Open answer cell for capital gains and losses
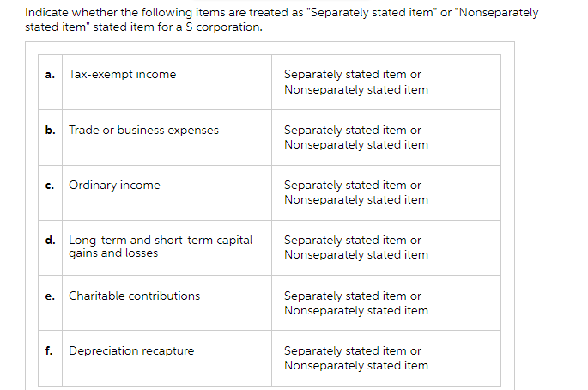This screenshot has height=390, width=588. pos(356,247)
